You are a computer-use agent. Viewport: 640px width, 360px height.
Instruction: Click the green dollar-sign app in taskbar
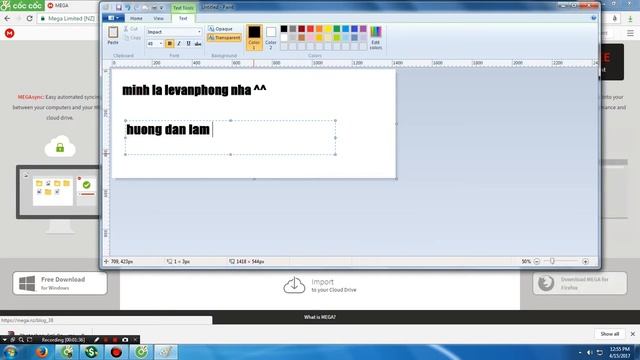point(91,352)
